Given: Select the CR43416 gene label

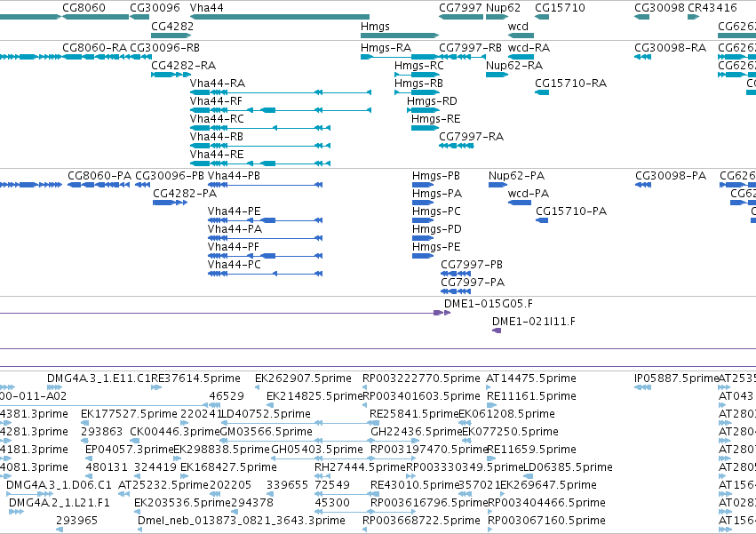Looking at the screenshot, I should tap(712, 8).
